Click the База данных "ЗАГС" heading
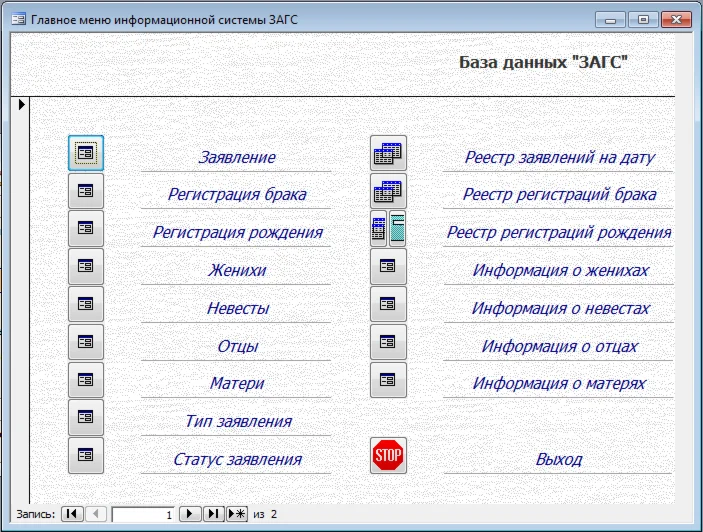This screenshot has height=532, width=703. click(x=543, y=62)
